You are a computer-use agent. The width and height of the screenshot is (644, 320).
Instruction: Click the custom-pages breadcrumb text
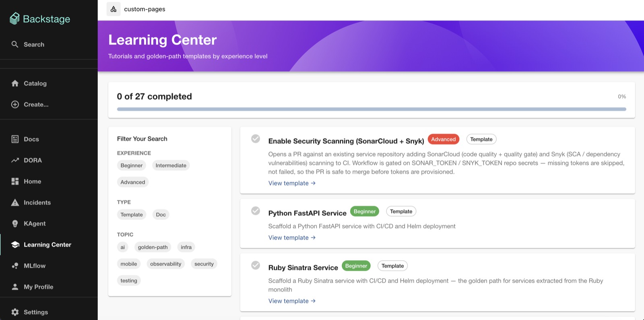[x=144, y=9]
